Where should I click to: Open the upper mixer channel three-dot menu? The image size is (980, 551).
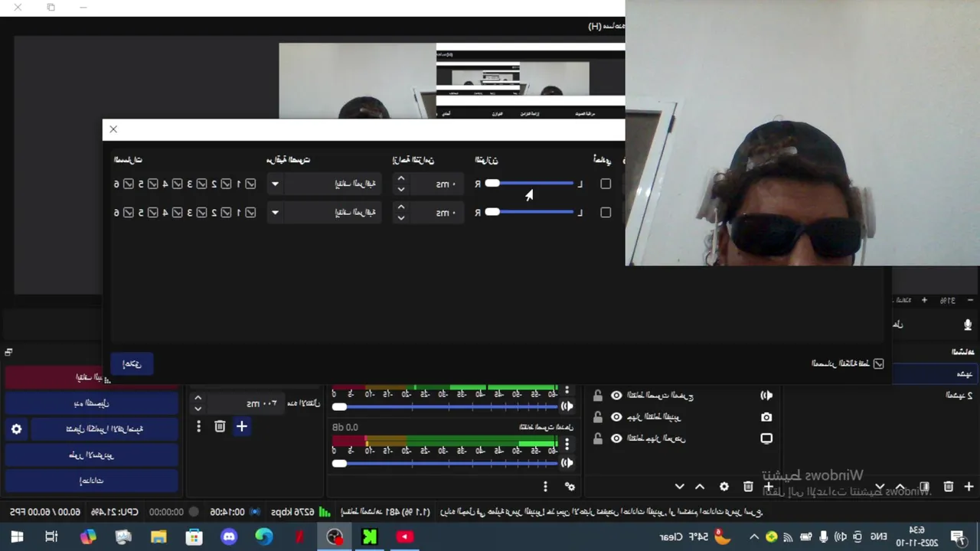click(567, 390)
